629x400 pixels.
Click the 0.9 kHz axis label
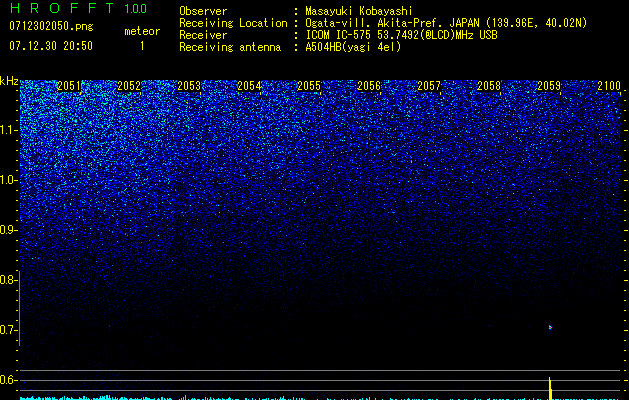coord(8,230)
